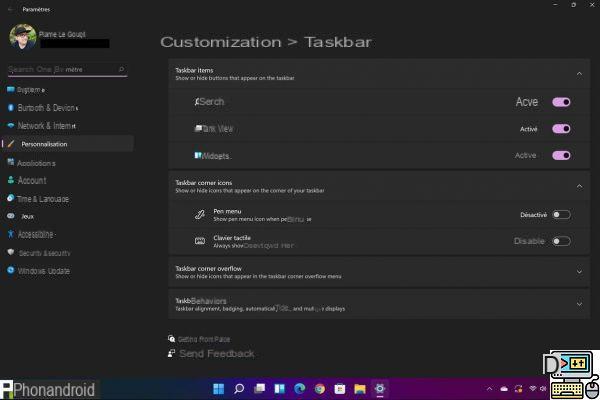Open the Accessibility settings category

67,234
